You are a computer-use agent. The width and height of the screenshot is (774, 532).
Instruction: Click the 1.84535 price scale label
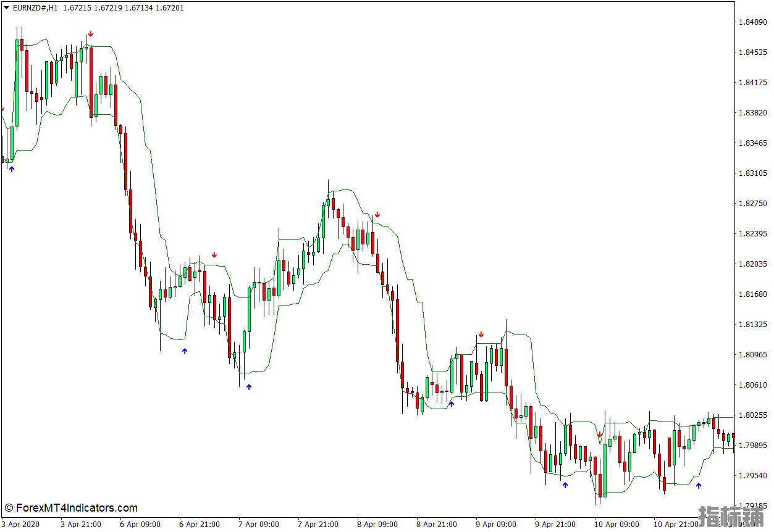[x=753, y=52]
